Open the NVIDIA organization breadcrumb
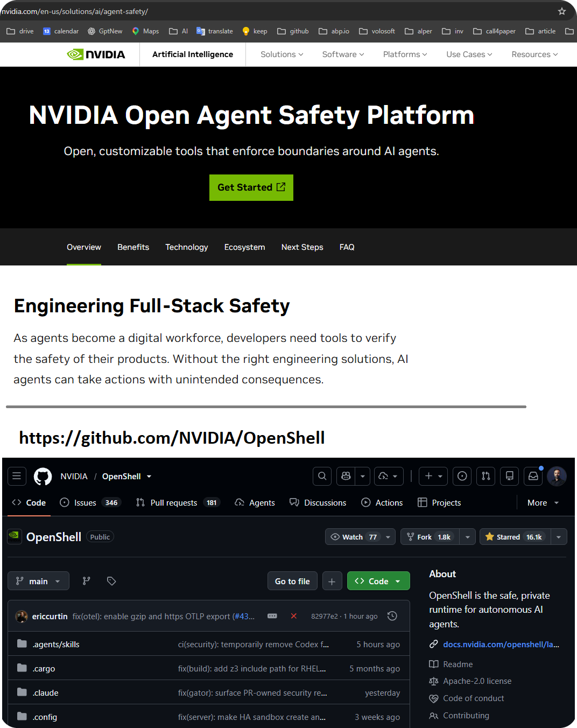This screenshot has height=728, width=577. [x=74, y=477]
